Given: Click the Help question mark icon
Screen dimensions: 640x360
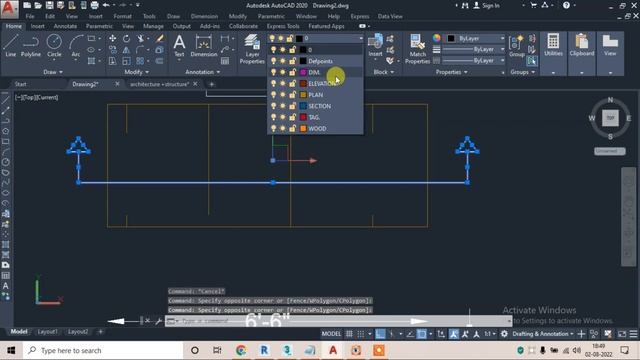Looking at the screenshot, I should (x=566, y=5).
